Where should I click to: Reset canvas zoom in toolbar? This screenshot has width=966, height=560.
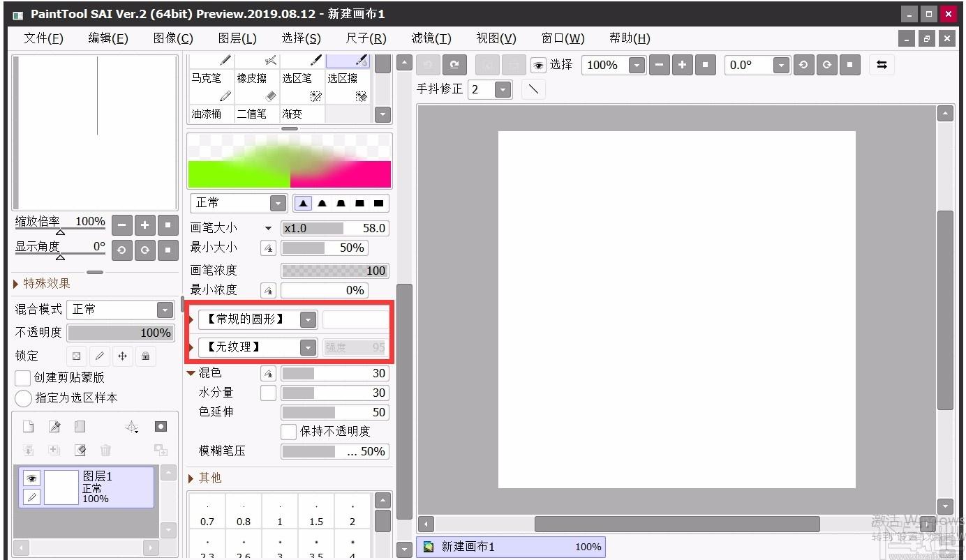(x=705, y=65)
